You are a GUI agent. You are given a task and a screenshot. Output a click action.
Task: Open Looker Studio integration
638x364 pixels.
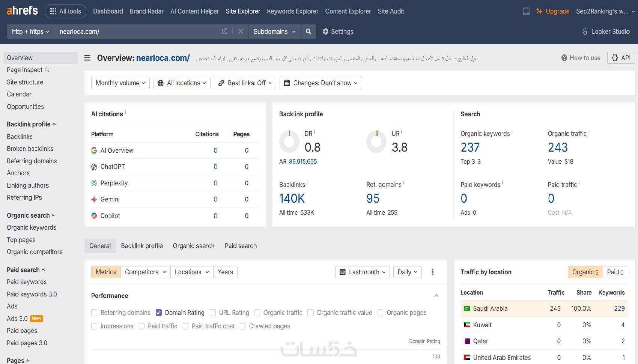[x=606, y=32]
